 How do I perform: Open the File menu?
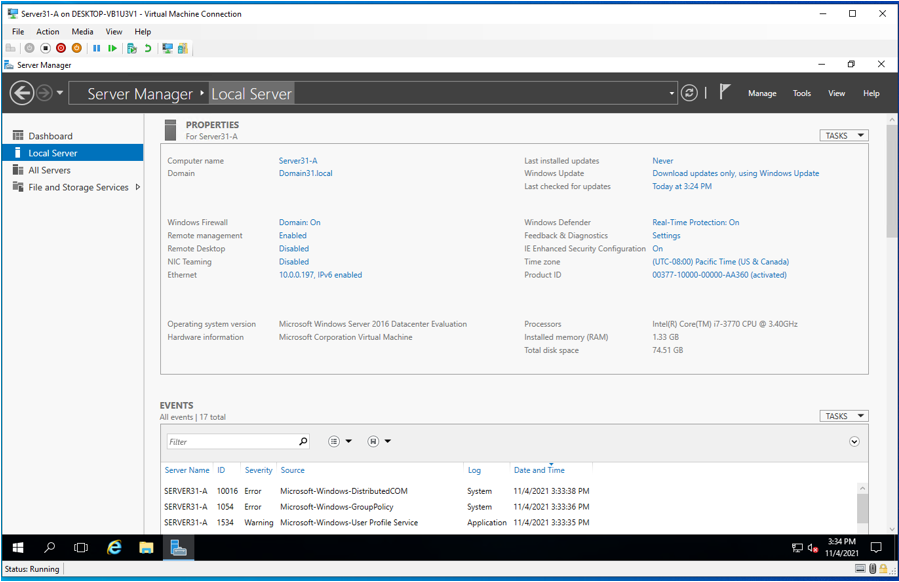[18, 32]
